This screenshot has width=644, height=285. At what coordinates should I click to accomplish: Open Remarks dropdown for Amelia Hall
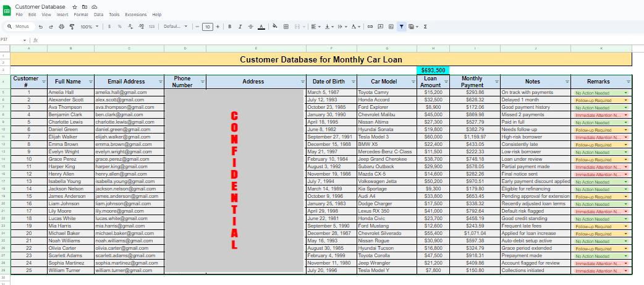click(626, 93)
